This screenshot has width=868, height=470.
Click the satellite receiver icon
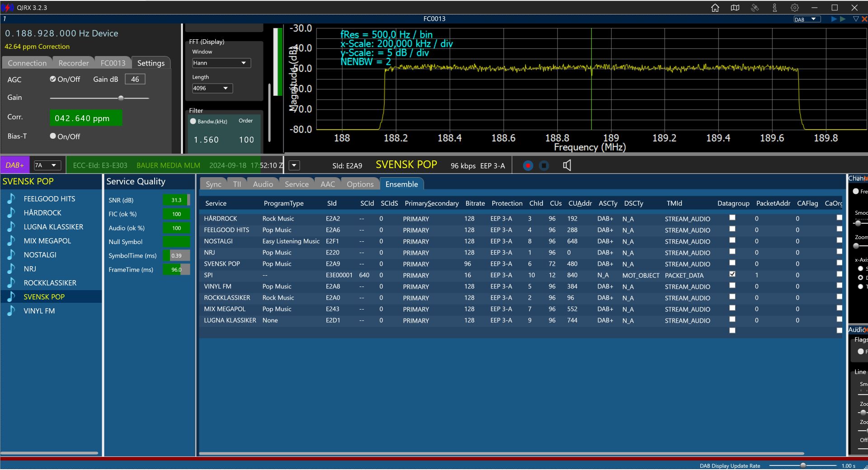tap(755, 8)
